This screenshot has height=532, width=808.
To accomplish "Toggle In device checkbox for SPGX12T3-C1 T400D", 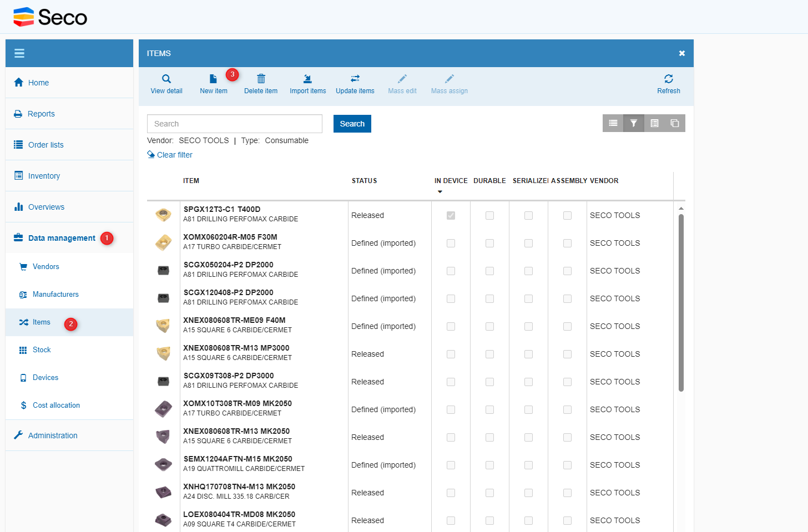I will [451, 215].
